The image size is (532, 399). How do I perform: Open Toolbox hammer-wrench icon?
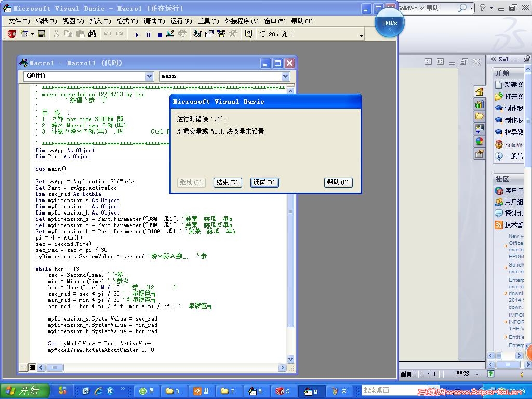click(x=233, y=34)
